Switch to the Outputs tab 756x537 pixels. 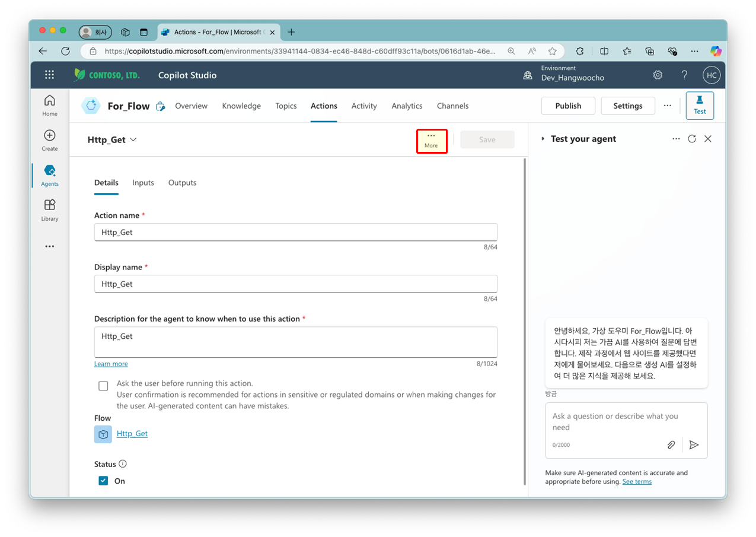pos(182,183)
